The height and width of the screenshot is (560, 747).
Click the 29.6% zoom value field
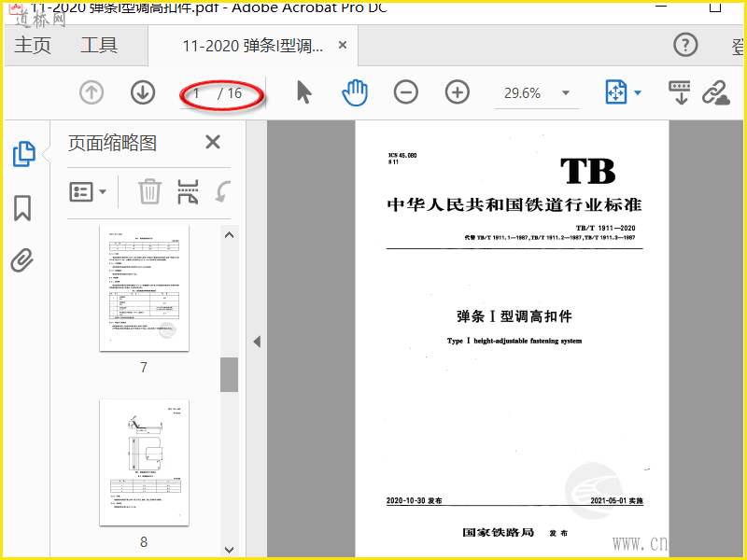pyautogui.click(x=522, y=93)
